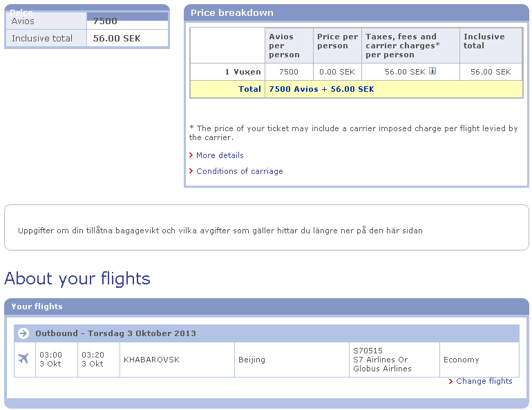Click the About your flights heading
Image resolution: width=532 pixels, height=410 pixels.
(x=77, y=278)
